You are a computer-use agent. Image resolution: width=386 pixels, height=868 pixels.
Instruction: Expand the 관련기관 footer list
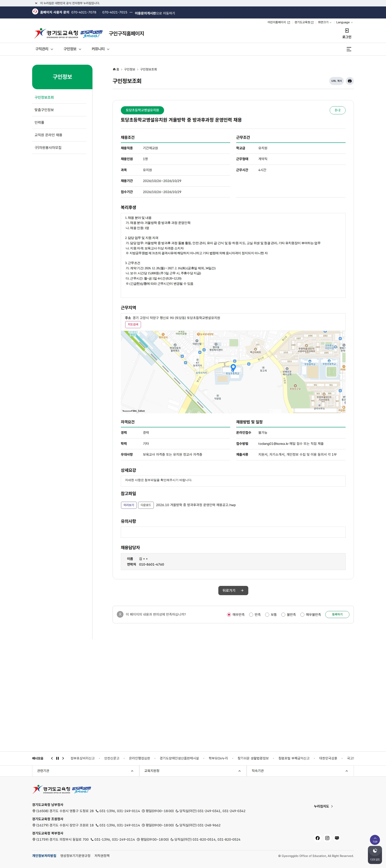pos(86,771)
